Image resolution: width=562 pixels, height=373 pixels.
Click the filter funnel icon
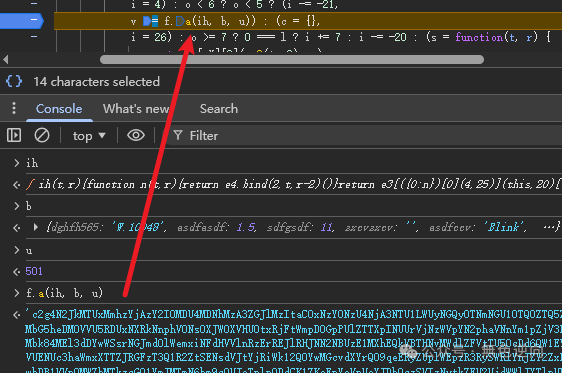coord(178,135)
